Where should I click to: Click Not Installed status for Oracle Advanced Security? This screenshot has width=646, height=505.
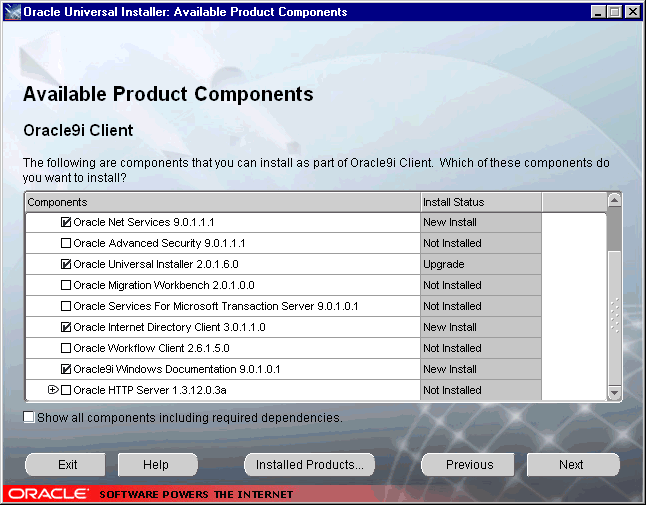point(481,243)
